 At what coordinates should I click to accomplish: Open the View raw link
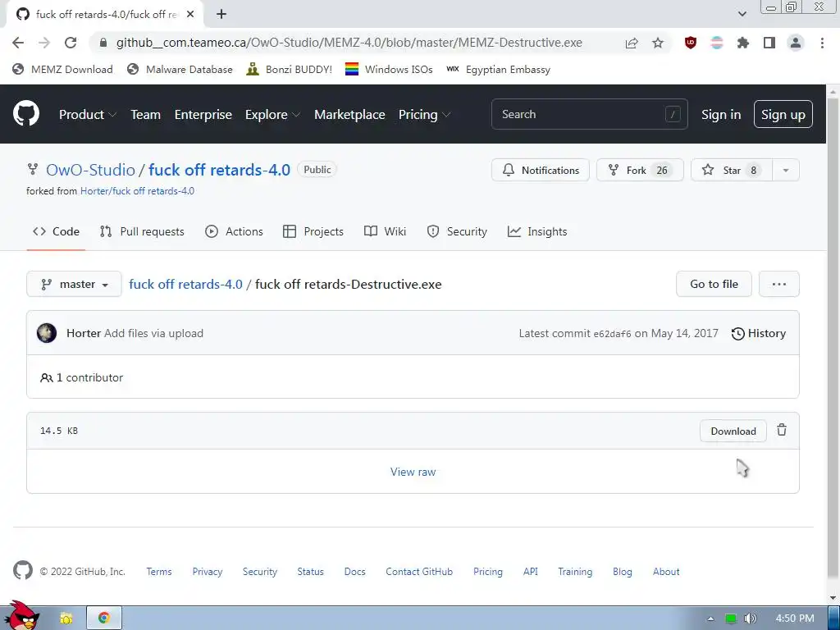[413, 472]
